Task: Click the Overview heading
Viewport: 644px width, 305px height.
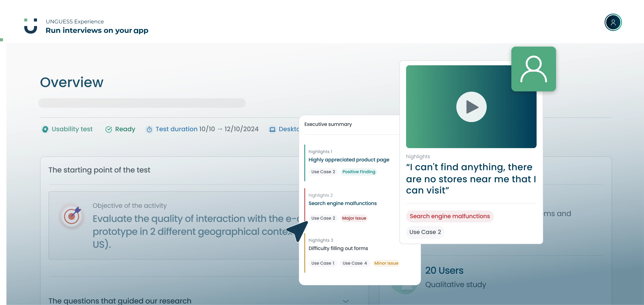Action: (72, 82)
